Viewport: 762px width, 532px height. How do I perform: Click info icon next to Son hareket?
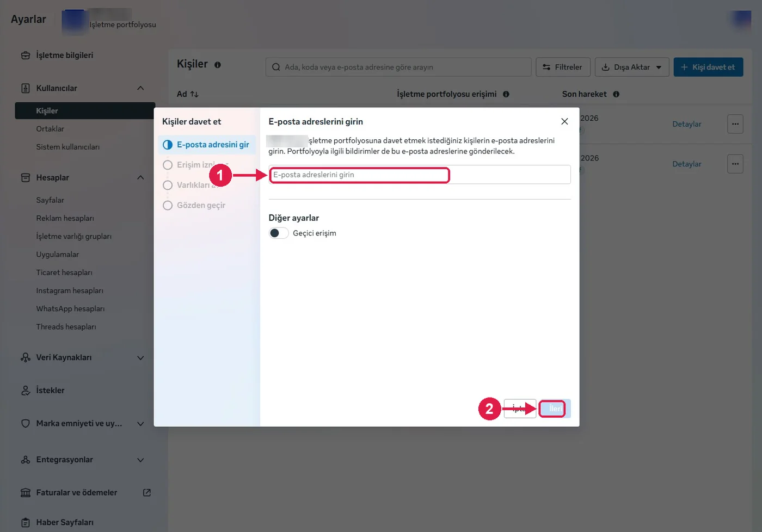[616, 94]
